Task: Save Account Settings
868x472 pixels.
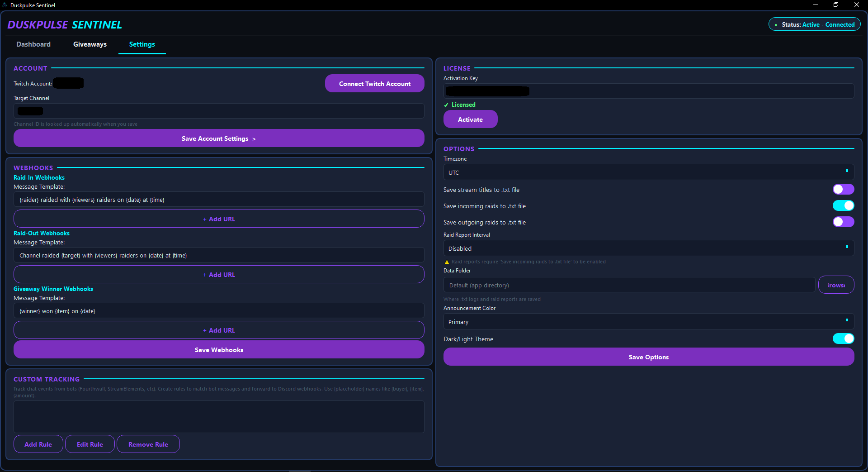Action: pos(219,138)
